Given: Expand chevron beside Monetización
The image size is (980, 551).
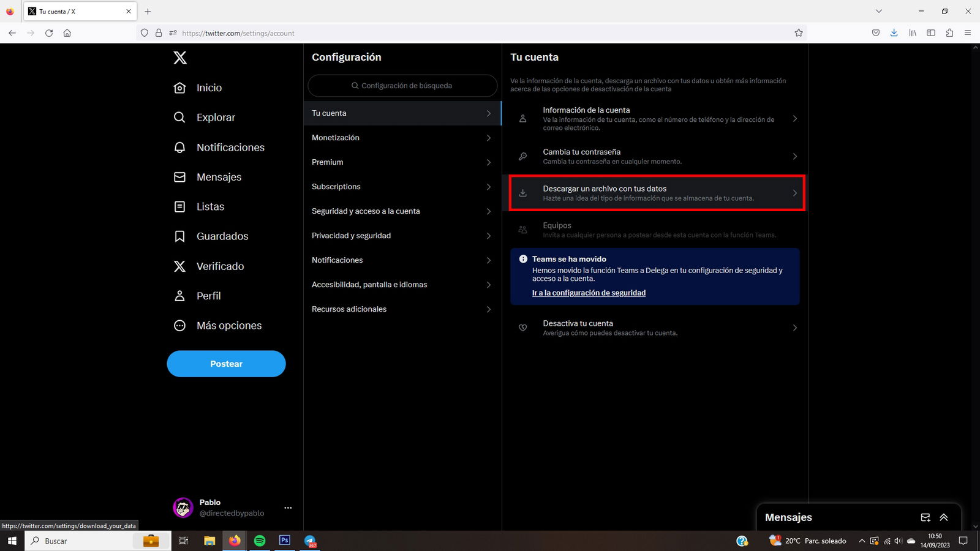Looking at the screenshot, I should coord(488,138).
